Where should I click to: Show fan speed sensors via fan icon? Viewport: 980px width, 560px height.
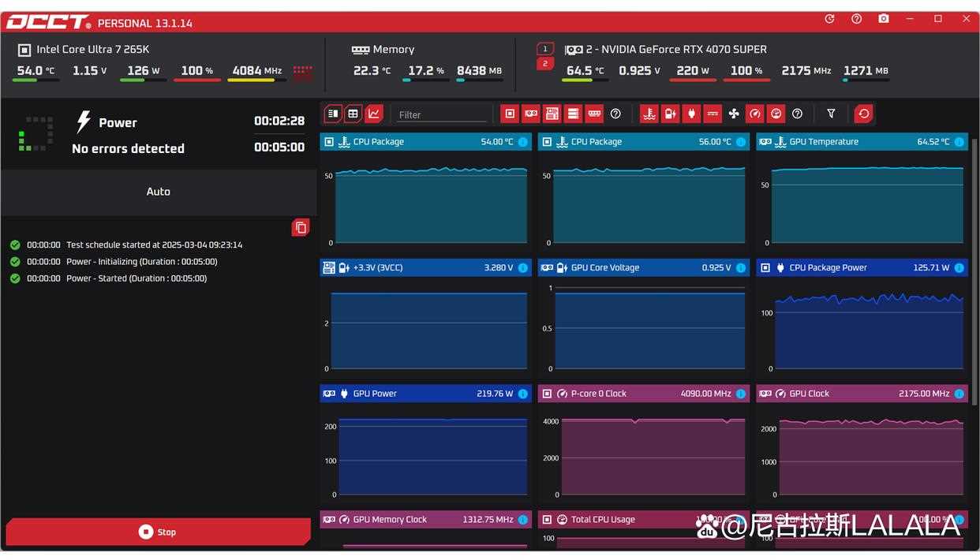[733, 114]
